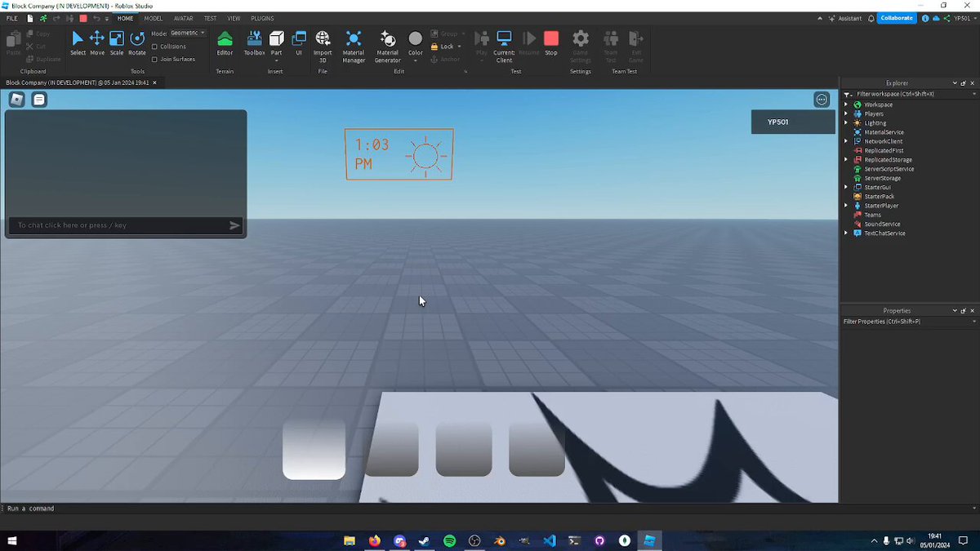Open Firefox from the taskbar
Screen dimensions: 980x551
click(374, 540)
